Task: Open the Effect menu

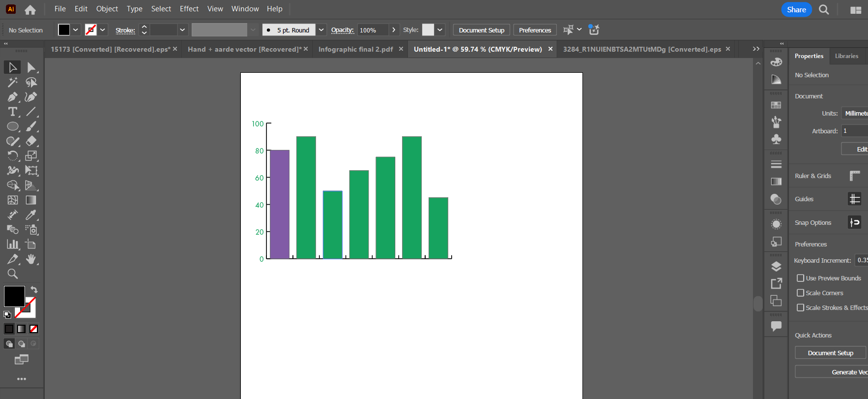Action: point(189,9)
